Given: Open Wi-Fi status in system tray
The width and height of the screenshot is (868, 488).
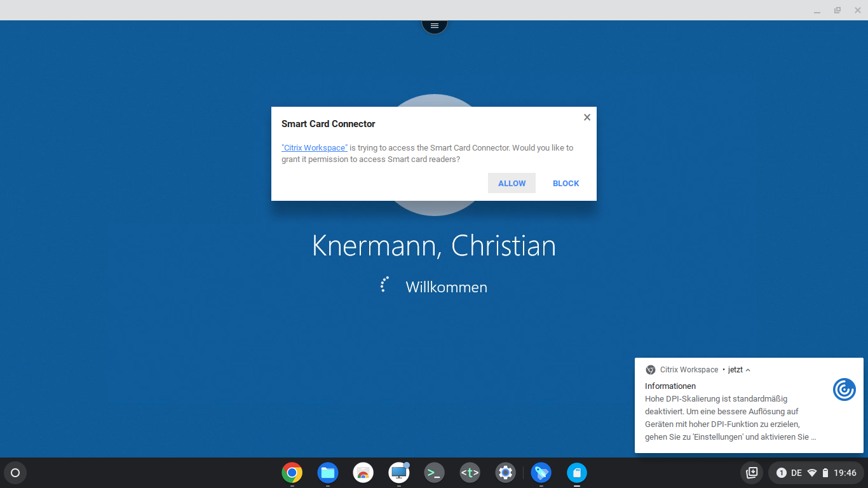Looking at the screenshot, I should coord(812,473).
